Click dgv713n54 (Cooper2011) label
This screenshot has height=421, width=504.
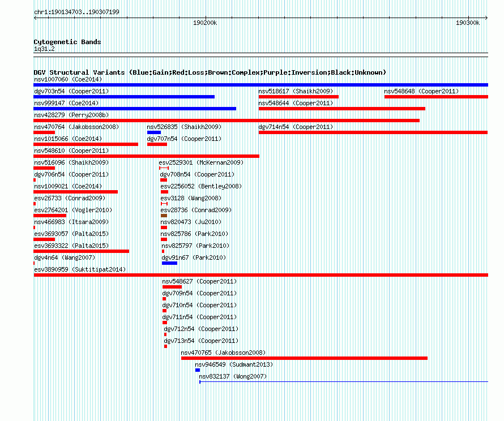[x=201, y=341]
